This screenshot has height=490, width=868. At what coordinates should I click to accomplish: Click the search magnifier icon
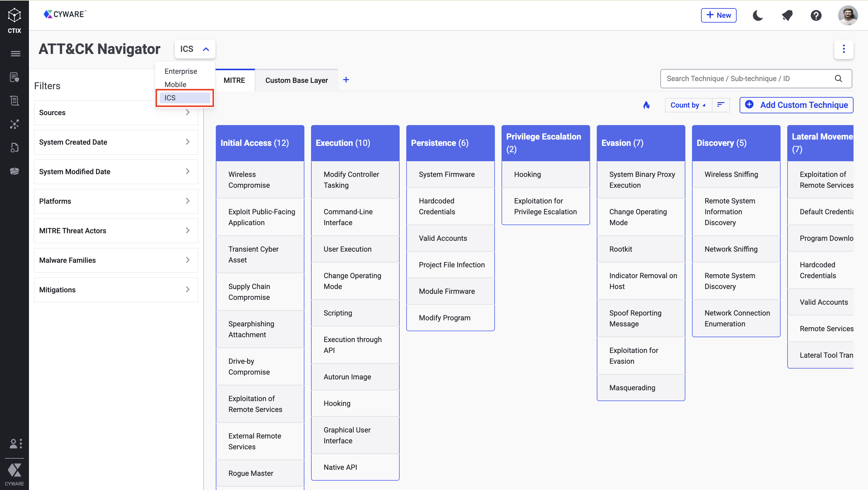tap(838, 79)
